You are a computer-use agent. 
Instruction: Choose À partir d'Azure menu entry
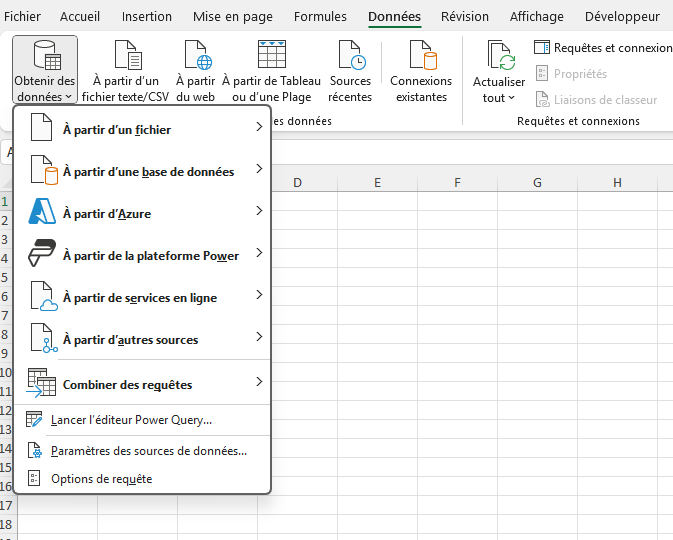[142, 212]
